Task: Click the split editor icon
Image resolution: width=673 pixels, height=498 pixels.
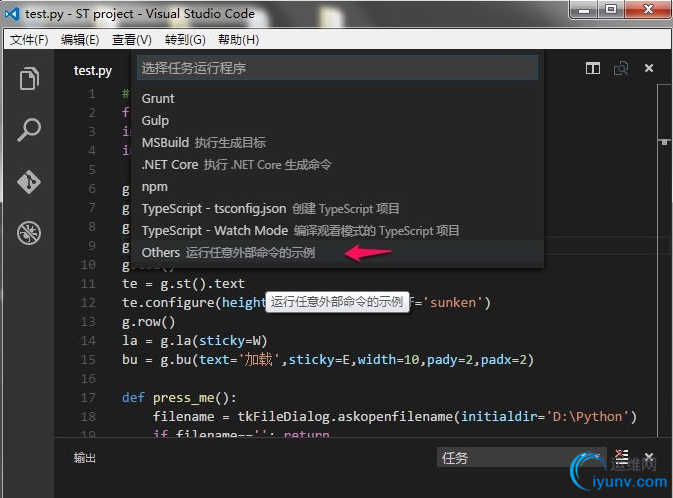Action: coord(593,68)
